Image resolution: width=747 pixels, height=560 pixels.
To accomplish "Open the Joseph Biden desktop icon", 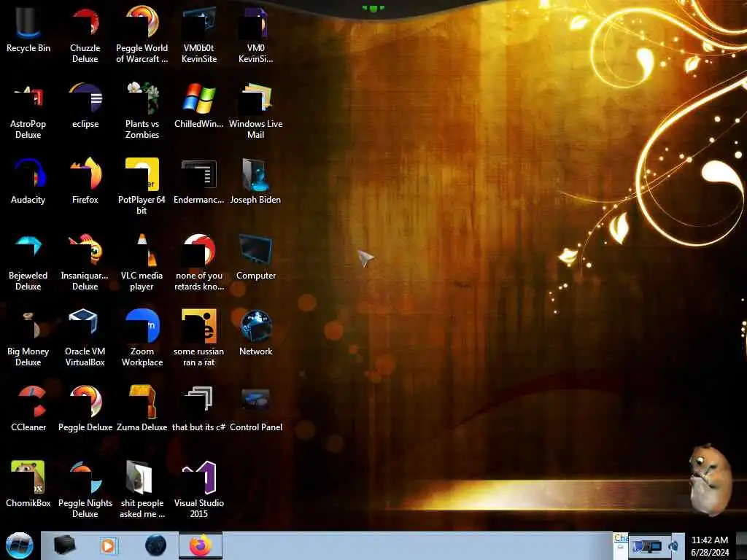I will (256, 182).
